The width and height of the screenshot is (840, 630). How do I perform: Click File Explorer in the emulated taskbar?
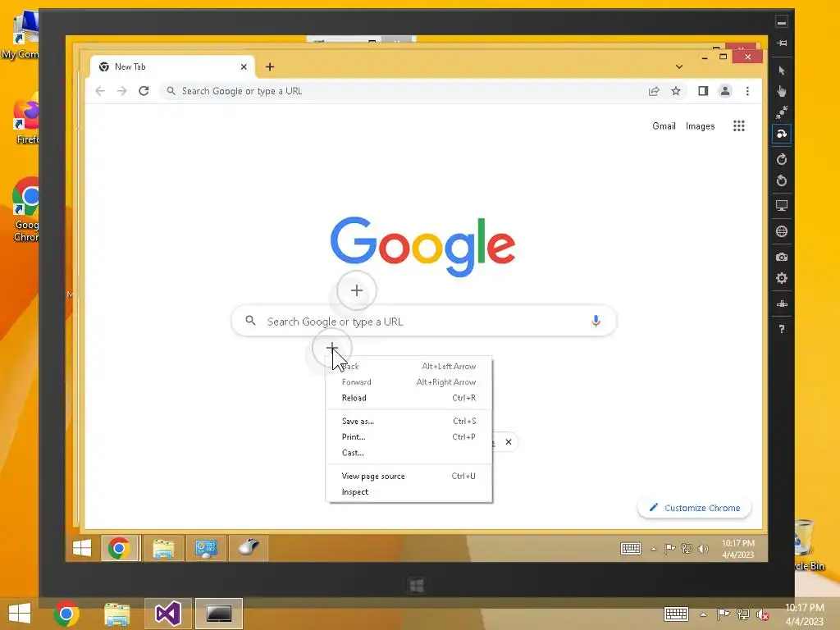point(163,548)
